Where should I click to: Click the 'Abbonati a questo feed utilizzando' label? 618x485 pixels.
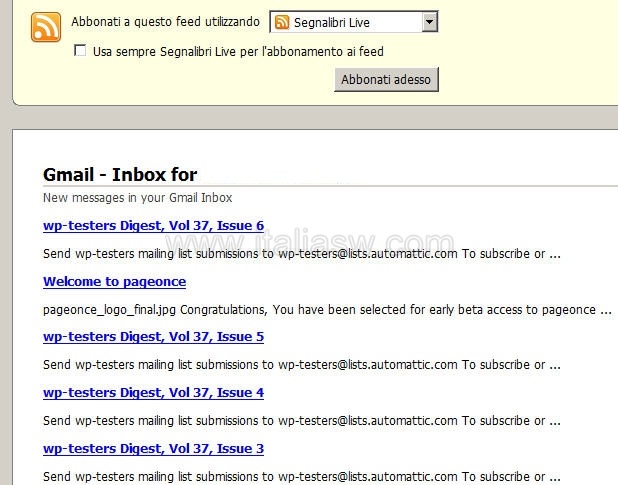click(x=166, y=22)
